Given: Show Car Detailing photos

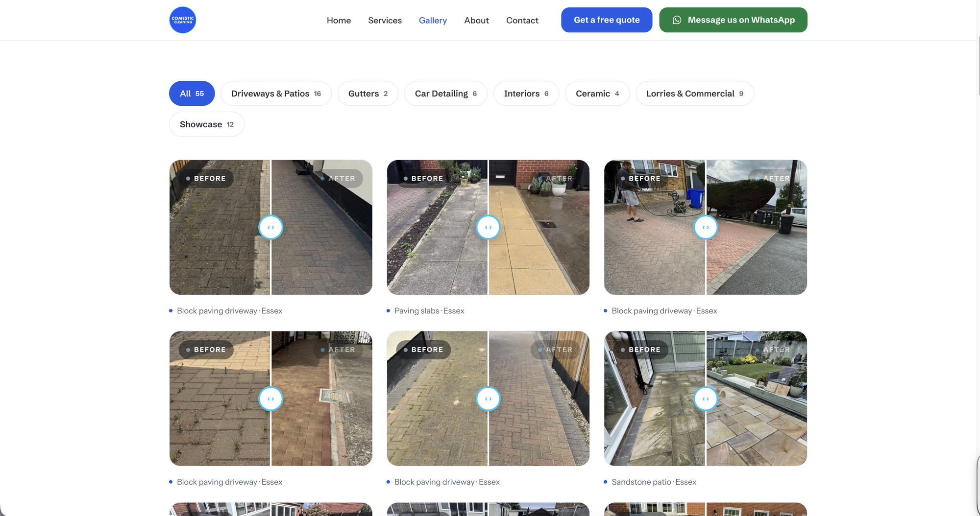Looking at the screenshot, I should 446,94.
